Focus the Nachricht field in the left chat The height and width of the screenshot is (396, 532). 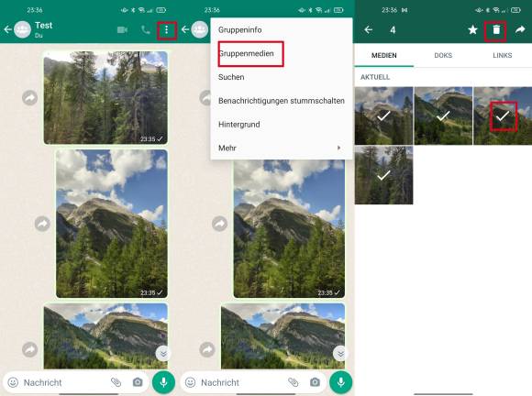[x=64, y=382]
